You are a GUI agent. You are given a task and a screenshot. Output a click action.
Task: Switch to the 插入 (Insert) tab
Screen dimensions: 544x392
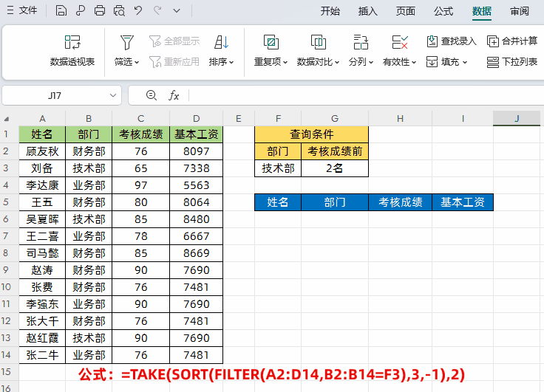pos(367,11)
